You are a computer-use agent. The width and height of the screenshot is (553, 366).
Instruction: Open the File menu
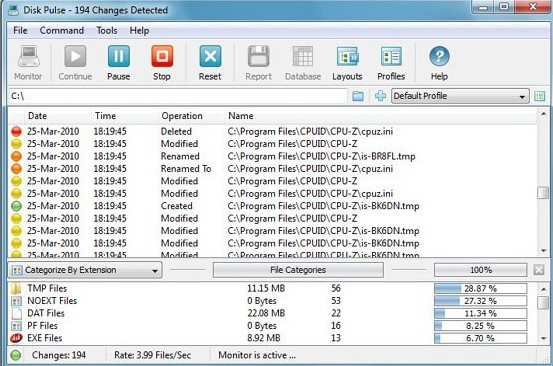(20, 31)
